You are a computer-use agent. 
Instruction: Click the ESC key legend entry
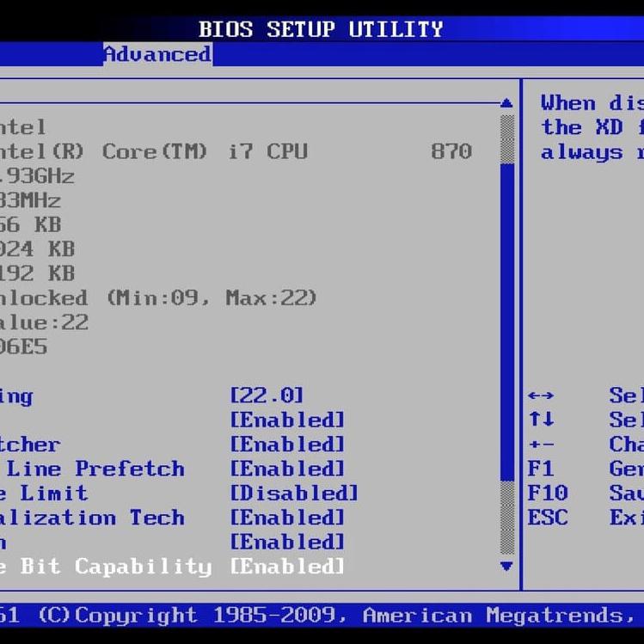pyautogui.click(x=548, y=518)
